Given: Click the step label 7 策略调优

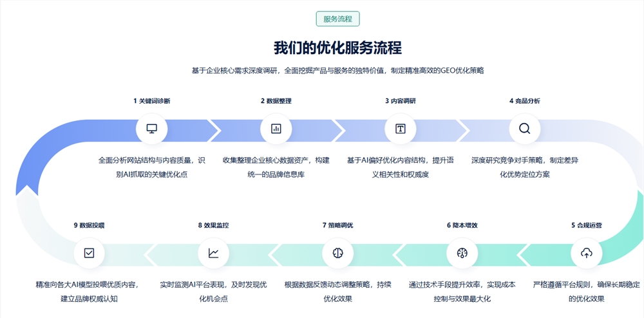Looking at the screenshot, I should (x=337, y=225).
